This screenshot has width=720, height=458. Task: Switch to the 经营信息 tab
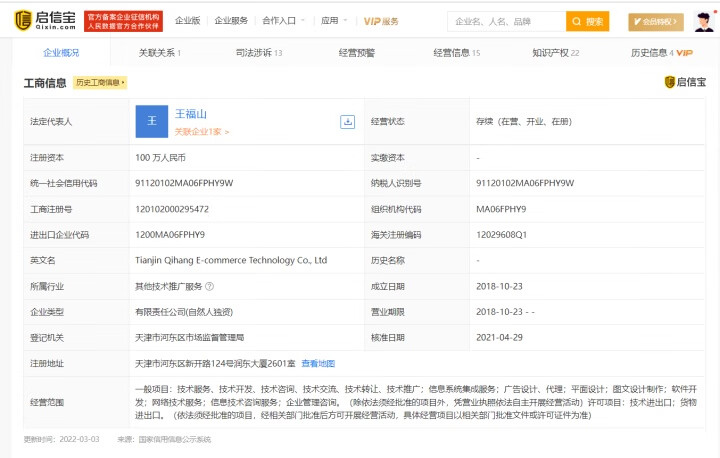point(456,53)
